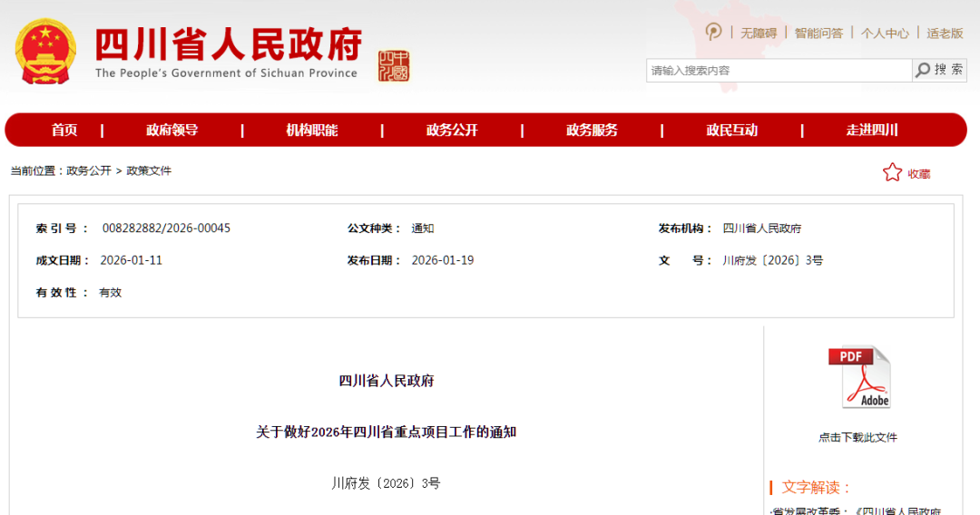Click the gold accessibility icon before 无障碍
Screen dimensions: 980x515
[x=714, y=32]
